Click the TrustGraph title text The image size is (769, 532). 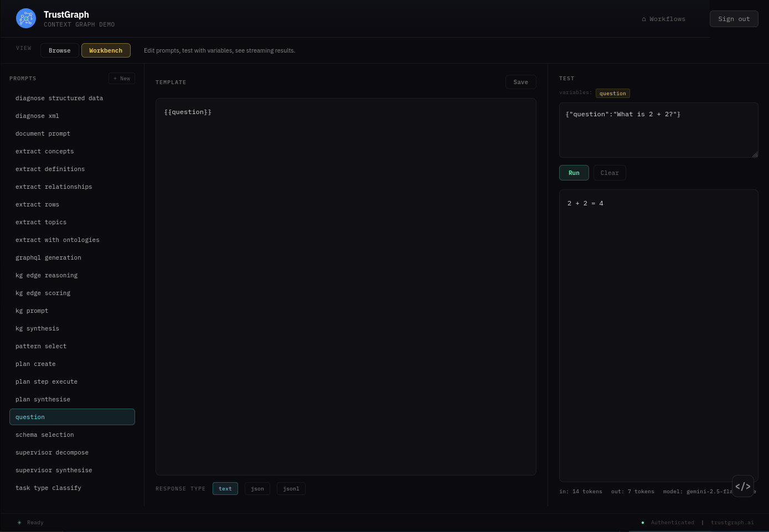(66, 14)
